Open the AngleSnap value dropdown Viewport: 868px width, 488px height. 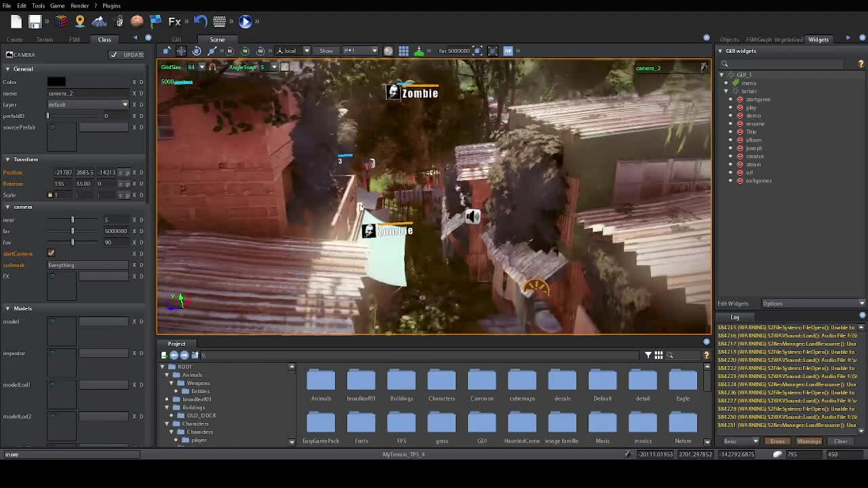(x=274, y=67)
